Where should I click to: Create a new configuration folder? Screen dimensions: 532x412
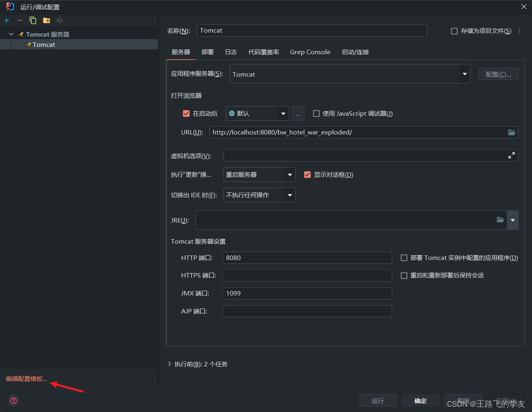(x=47, y=20)
